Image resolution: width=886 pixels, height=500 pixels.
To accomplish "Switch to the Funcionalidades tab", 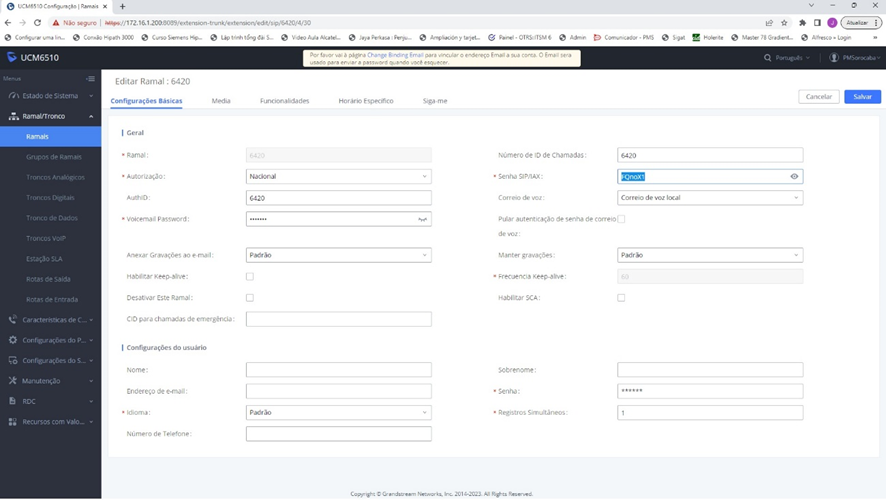I will point(284,101).
